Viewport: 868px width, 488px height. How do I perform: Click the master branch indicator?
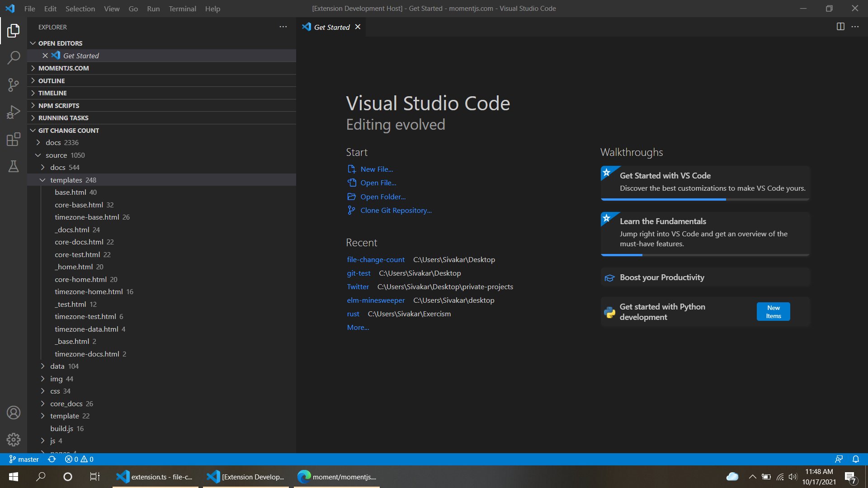tap(24, 459)
